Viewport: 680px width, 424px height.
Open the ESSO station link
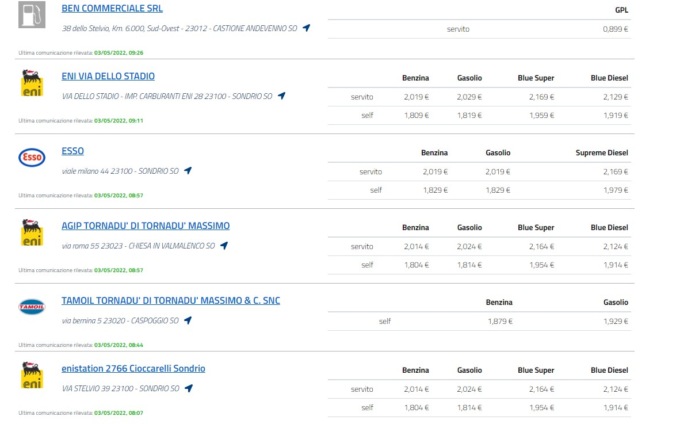click(x=72, y=151)
